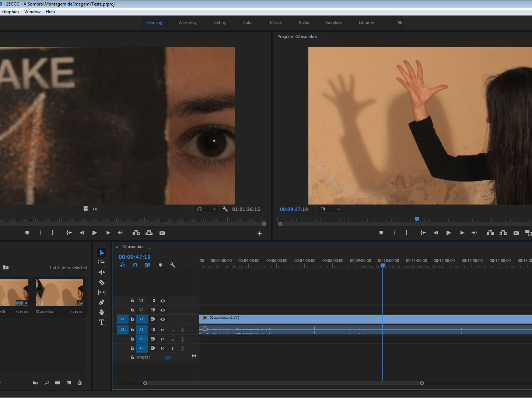Select the Type tool
The height and width of the screenshot is (398, 532).
point(102,322)
